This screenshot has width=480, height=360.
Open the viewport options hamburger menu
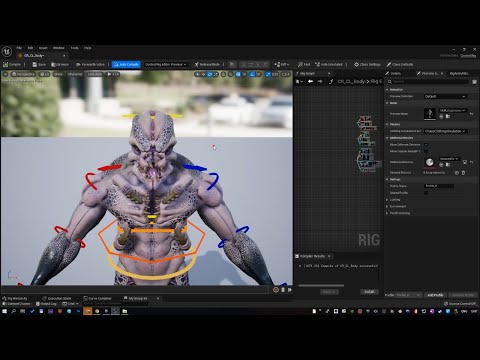point(5,74)
